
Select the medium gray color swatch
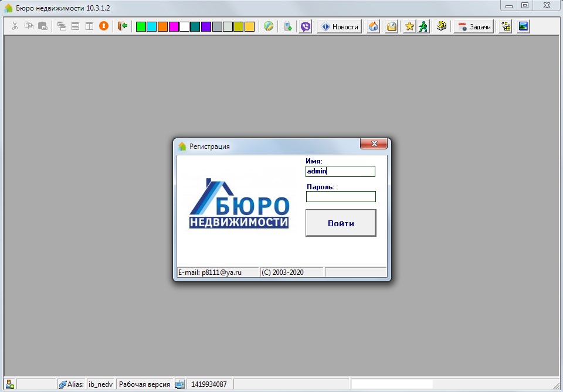(x=217, y=26)
